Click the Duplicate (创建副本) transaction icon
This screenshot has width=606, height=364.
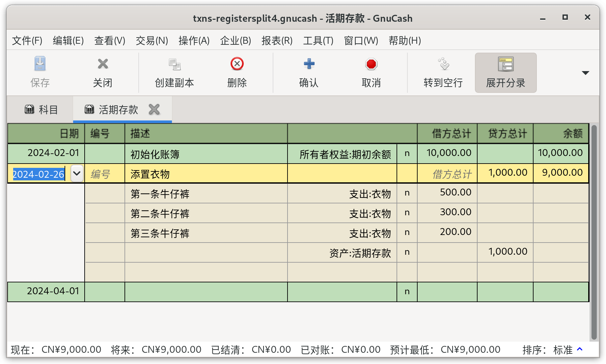point(174,64)
